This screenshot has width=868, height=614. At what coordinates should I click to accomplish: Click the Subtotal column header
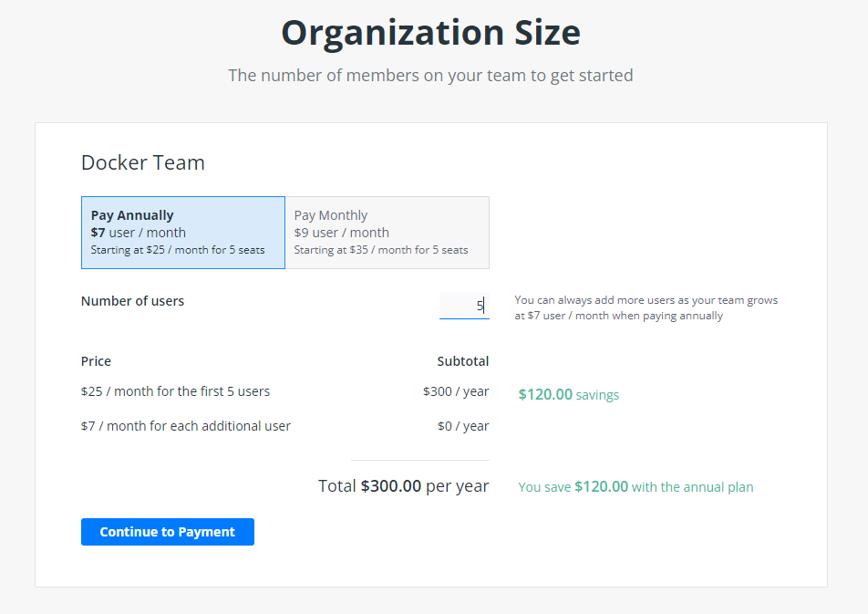point(463,361)
